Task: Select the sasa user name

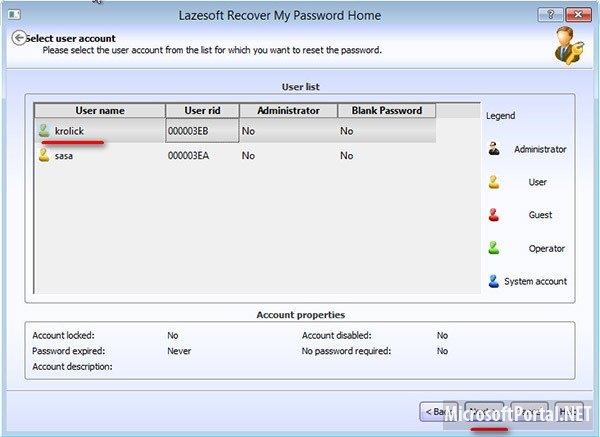Action: pos(64,156)
